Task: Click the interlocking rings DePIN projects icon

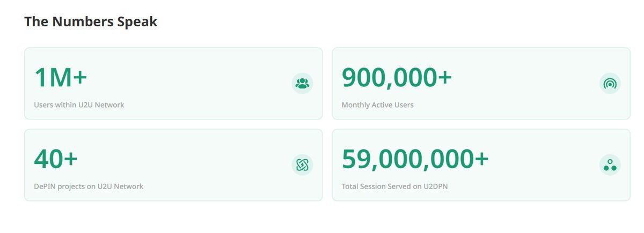Action: (302, 164)
